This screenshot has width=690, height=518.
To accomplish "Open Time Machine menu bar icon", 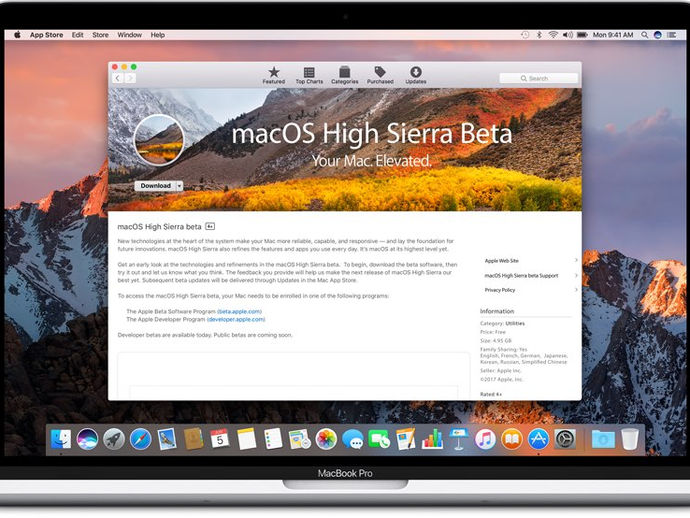I will pos(525,35).
